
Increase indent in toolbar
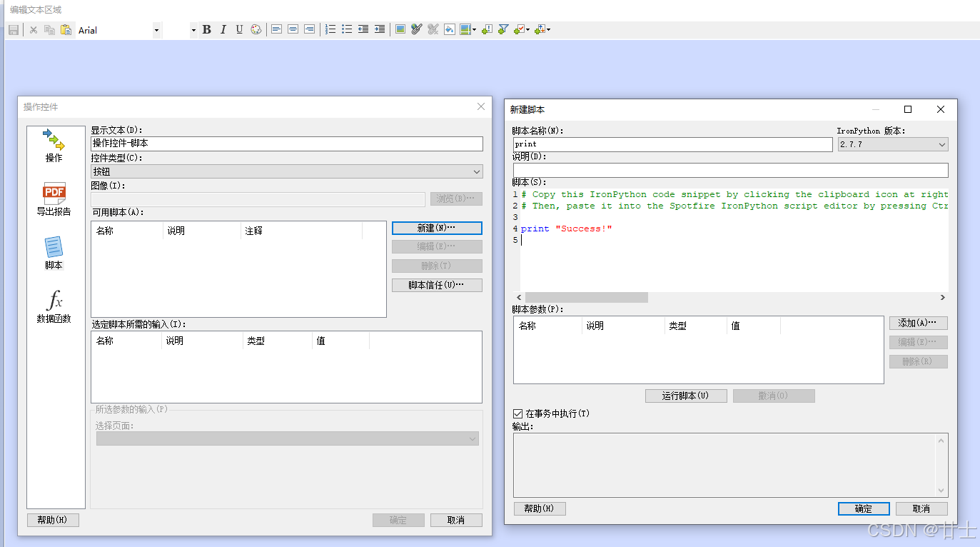tap(380, 30)
